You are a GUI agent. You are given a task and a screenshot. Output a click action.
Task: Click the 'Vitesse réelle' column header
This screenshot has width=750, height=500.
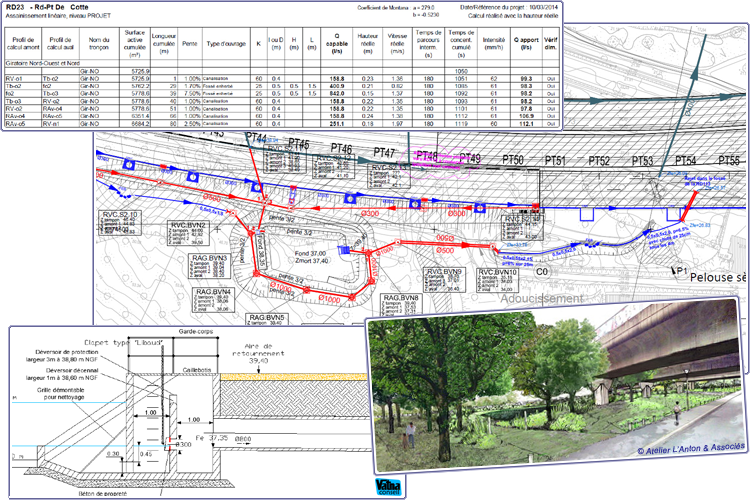pos(397,44)
